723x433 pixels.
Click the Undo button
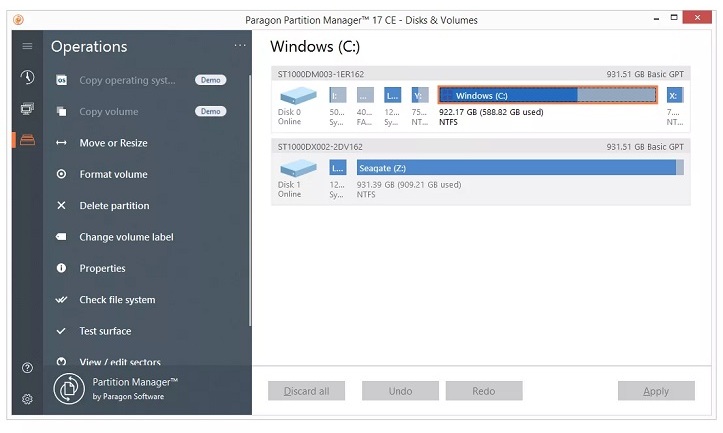click(400, 391)
